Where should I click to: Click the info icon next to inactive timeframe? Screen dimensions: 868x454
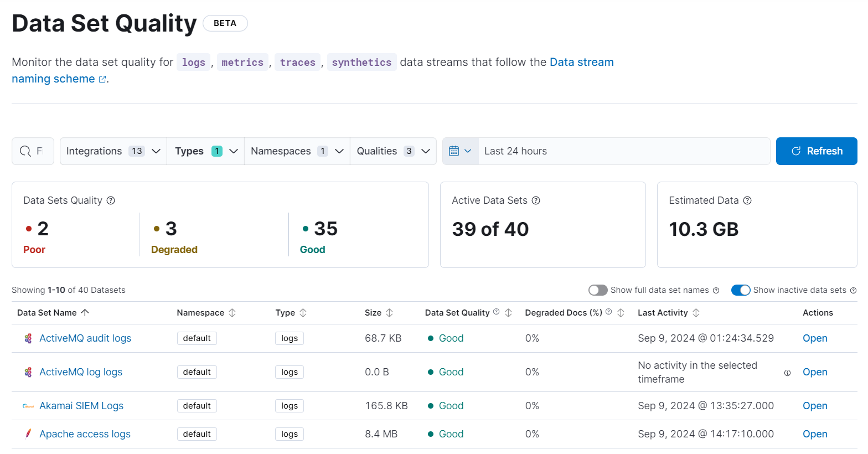(x=787, y=373)
